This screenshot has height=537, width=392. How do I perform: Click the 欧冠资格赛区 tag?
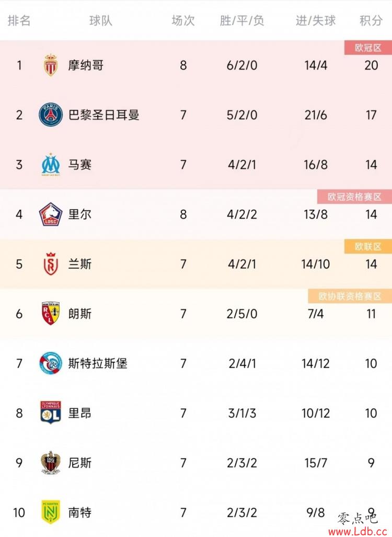tap(354, 197)
